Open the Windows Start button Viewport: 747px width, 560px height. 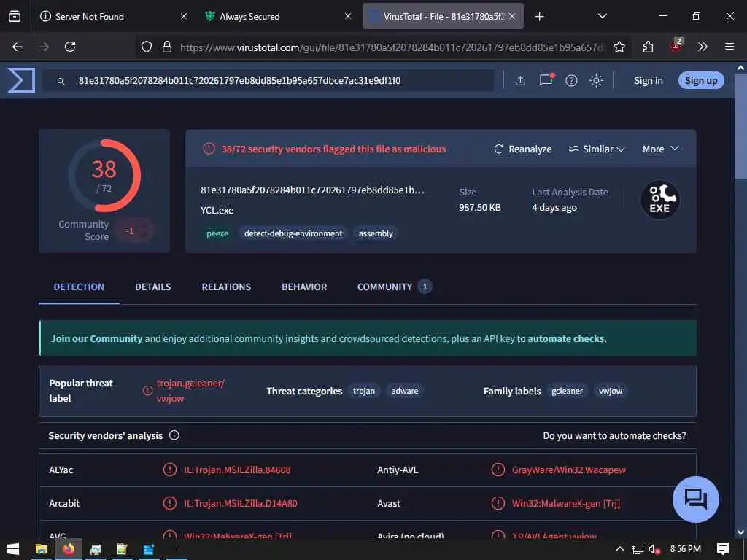pyautogui.click(x=13, y=549)
